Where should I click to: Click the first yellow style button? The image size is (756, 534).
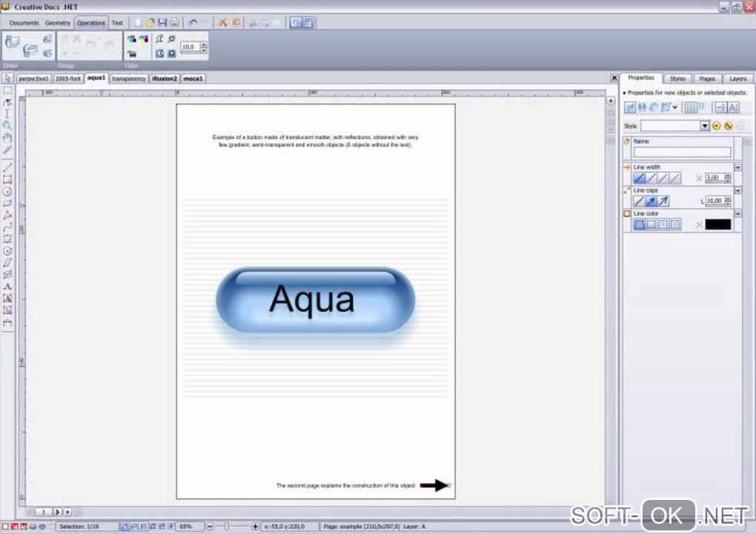[717, 126]
